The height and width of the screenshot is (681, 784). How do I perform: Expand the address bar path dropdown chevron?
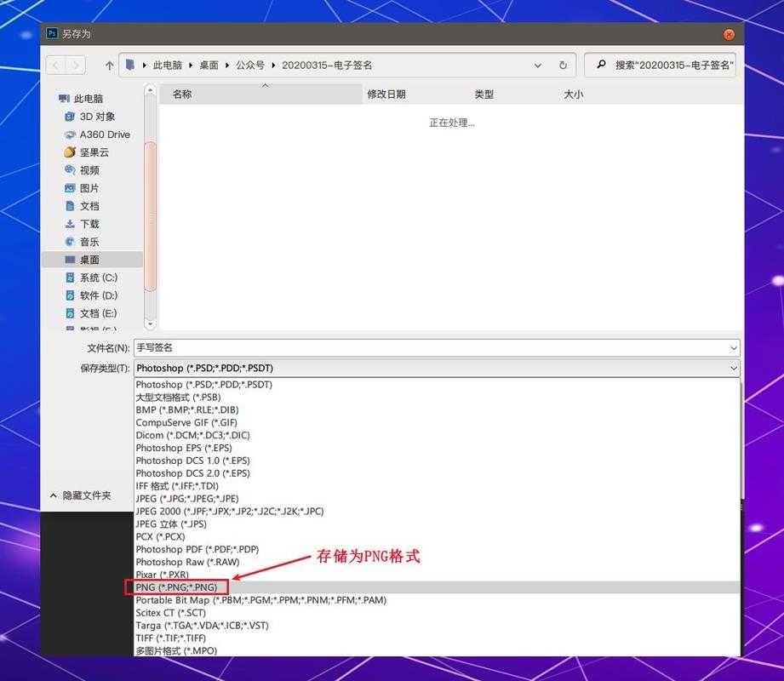536,65
